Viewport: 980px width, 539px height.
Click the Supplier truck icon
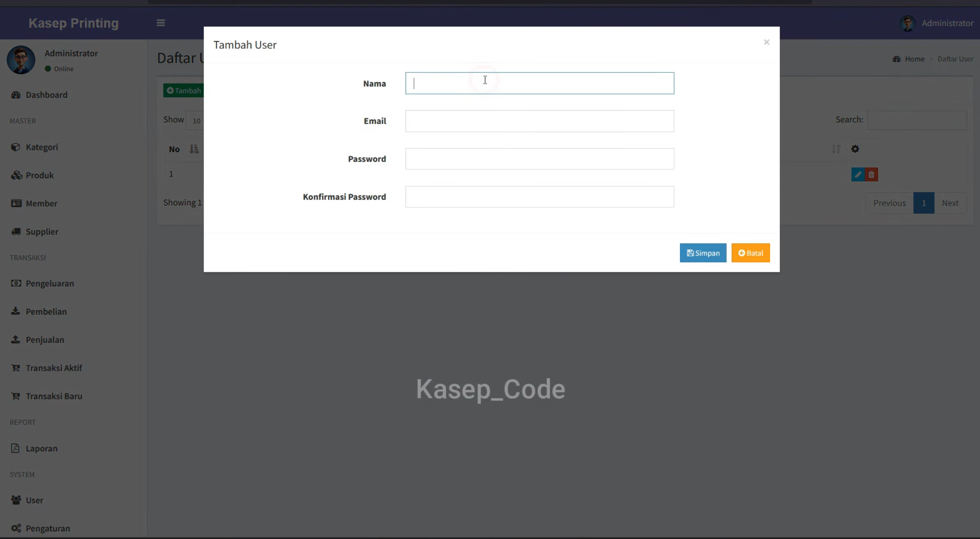(16, 231)
